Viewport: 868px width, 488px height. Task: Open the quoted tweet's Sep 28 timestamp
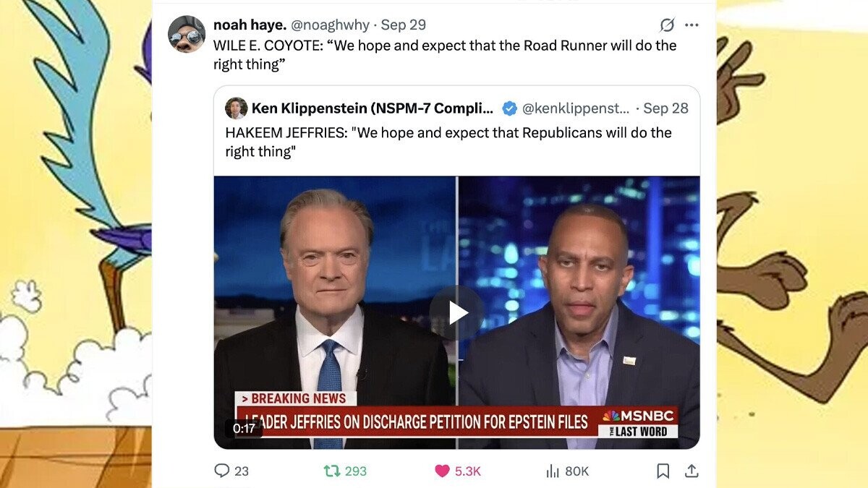tap(665, 108)
